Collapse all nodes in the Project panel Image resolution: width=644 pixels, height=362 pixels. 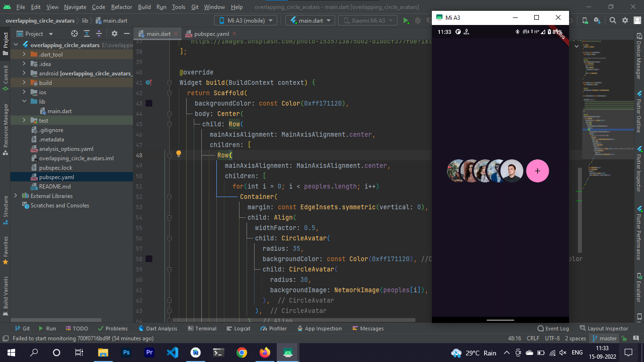coord(98,33)
